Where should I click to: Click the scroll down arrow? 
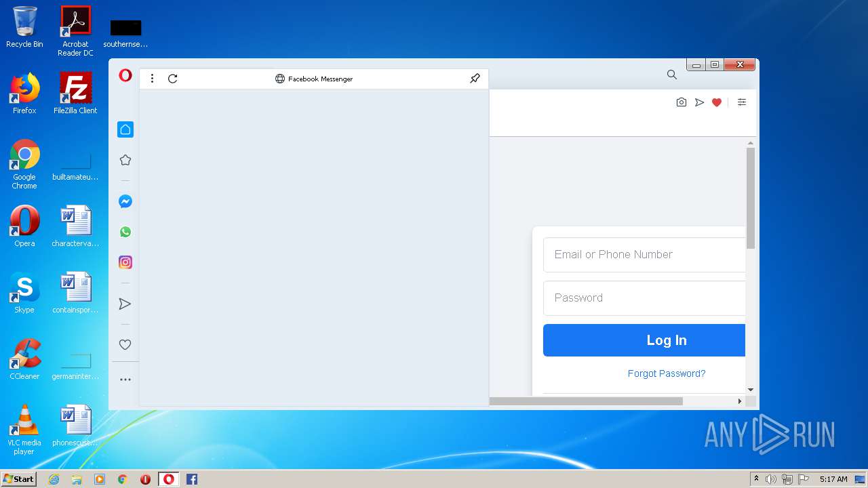(x=751, y=390)
